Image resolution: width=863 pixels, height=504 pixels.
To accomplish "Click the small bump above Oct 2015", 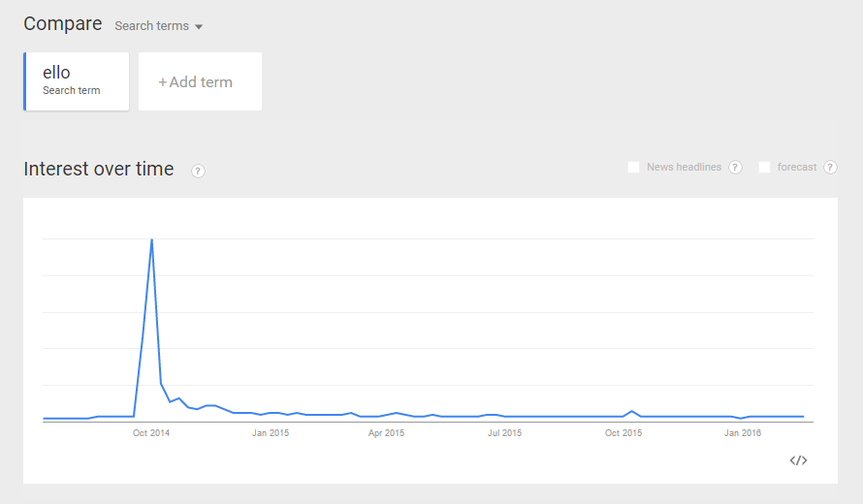I will tap(632, 411).
